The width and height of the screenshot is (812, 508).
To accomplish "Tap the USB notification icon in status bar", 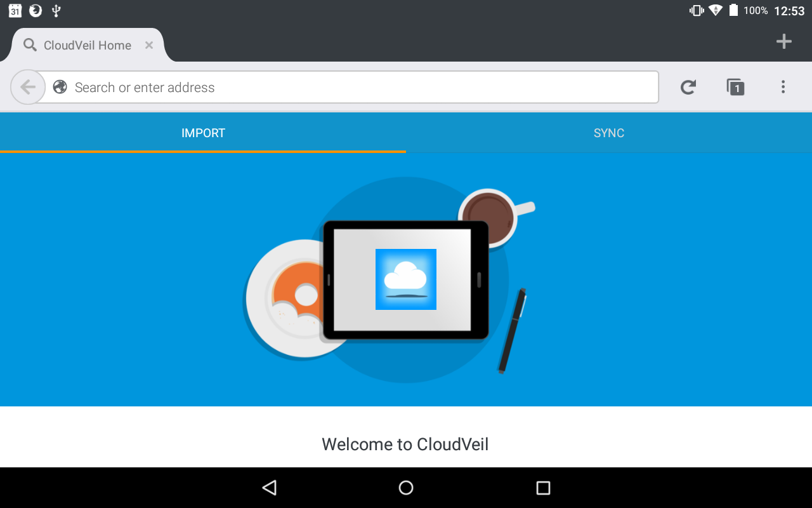I will 56,10.
